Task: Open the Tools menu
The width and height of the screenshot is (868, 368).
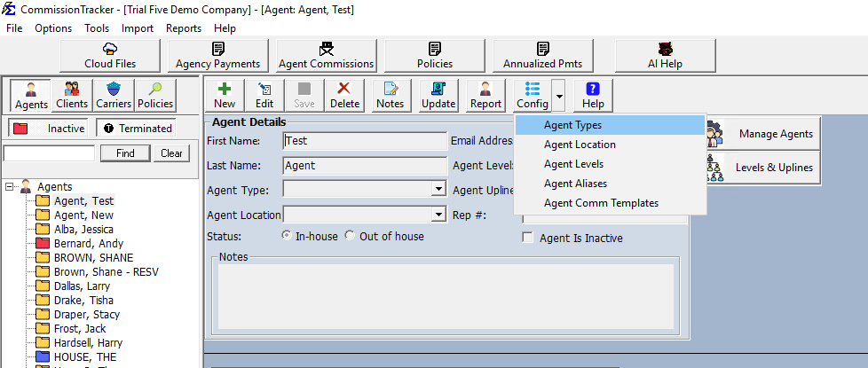Action: 97,28
